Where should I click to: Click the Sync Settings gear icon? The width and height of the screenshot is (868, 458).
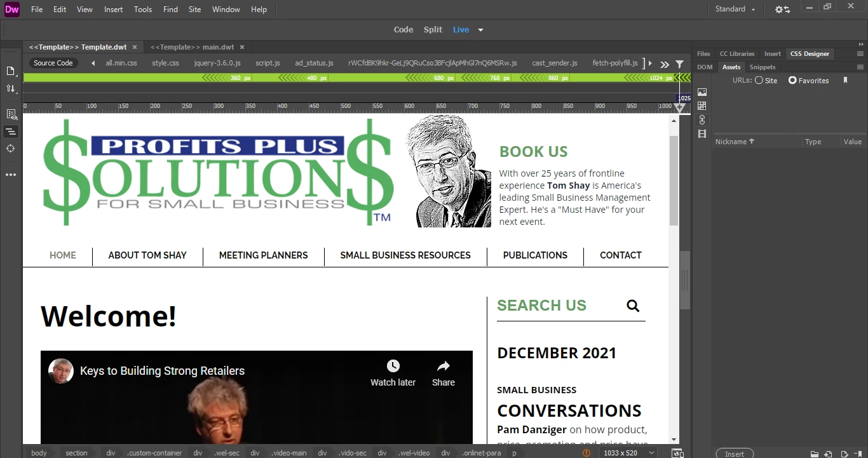click(782, 10)
